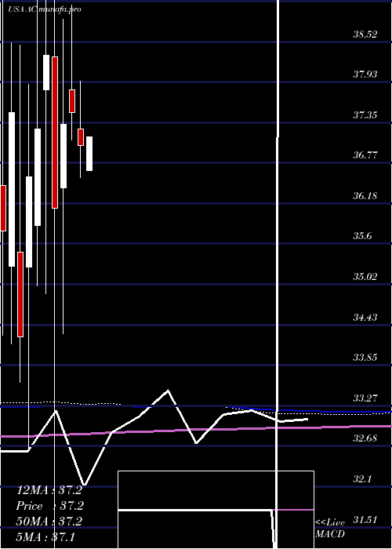Image resolution: width=392 pixels, height=549 pixels.
Task: Click the 32.68 price axis label
Action: click(x=365, y=438)
